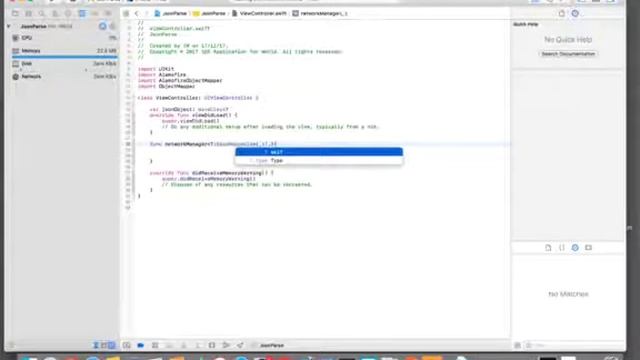This screenshot has width=640, height=360.
Task: Go back with the jump bar back arrow
Action: (x=137, y=13)
